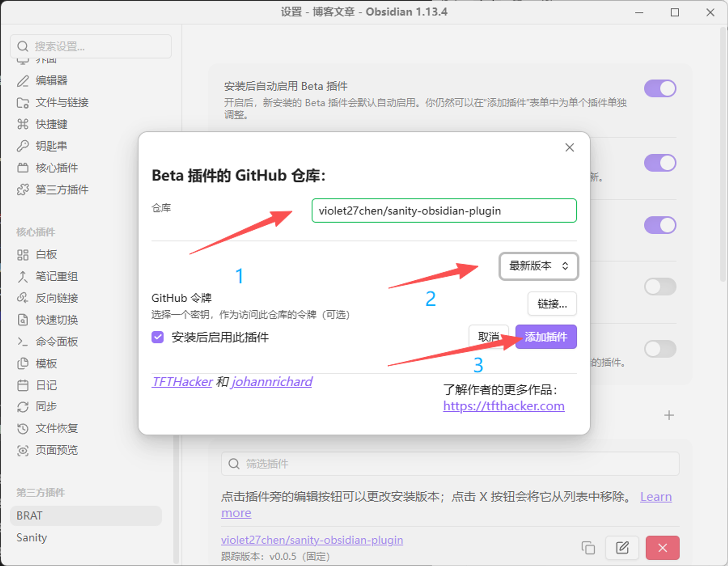Image resolution: width=728 pixels, height=566 pixels.
Task: Select BRAT plugin settings tab
Action: click(86, 516)
